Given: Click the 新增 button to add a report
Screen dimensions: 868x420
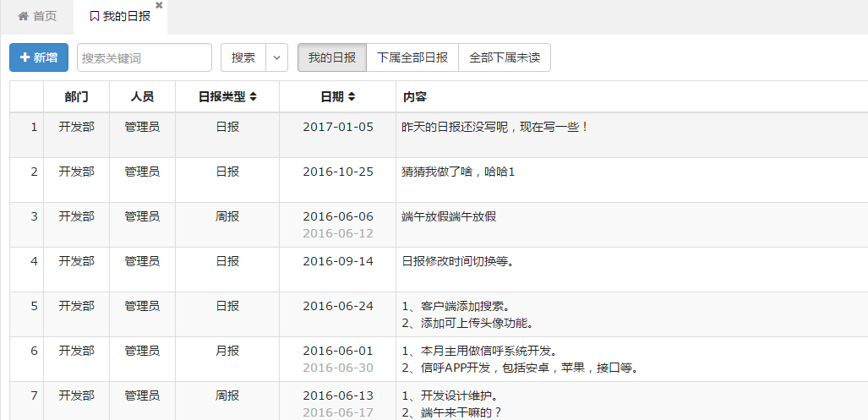Looking at the screenshot, I should (39, 57).
